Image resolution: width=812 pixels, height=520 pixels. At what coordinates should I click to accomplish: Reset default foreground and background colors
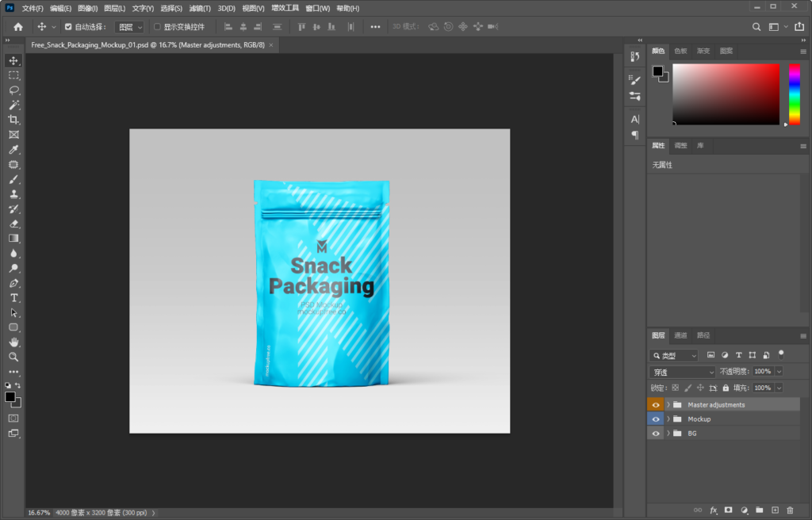[8, 385]
